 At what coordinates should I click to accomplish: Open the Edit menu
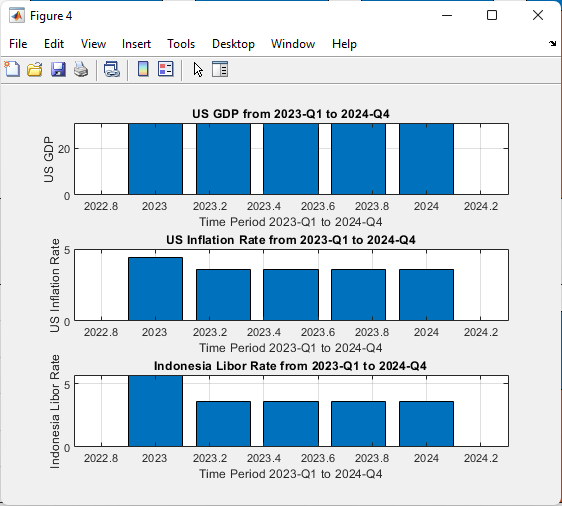(x=54, y=44)
